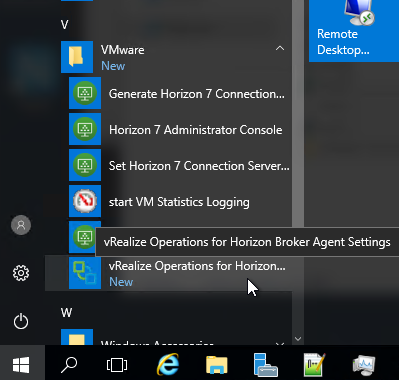399x380 pixels.
Task: Open Task View on taskbar
Action: (117, 365)
